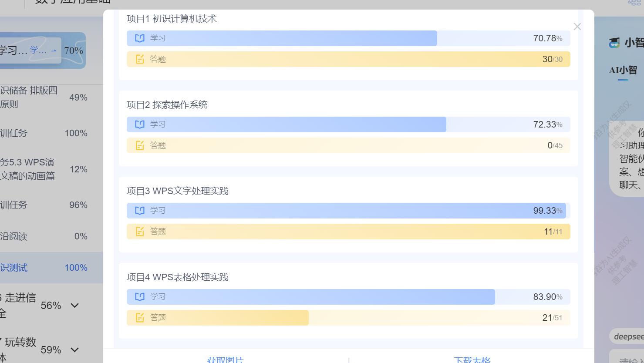
Task: Click the 项目3 学习 99.33% progress bar
Action: coord(348,211)
